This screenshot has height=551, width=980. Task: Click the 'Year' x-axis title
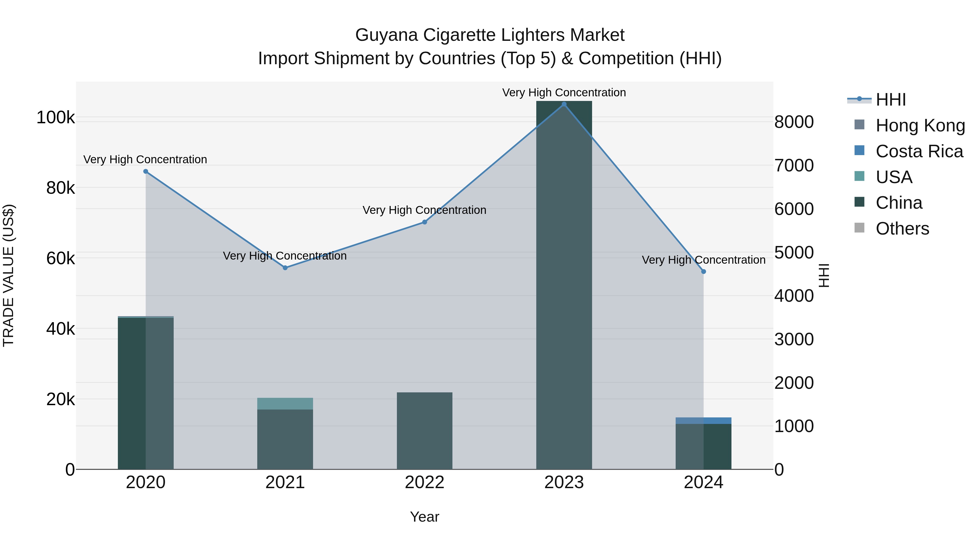425,517
